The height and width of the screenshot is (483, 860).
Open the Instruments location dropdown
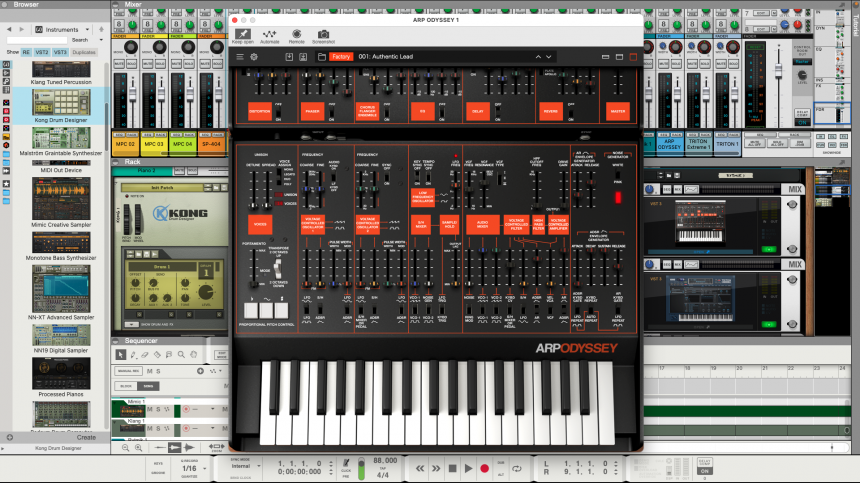(62, 29)
